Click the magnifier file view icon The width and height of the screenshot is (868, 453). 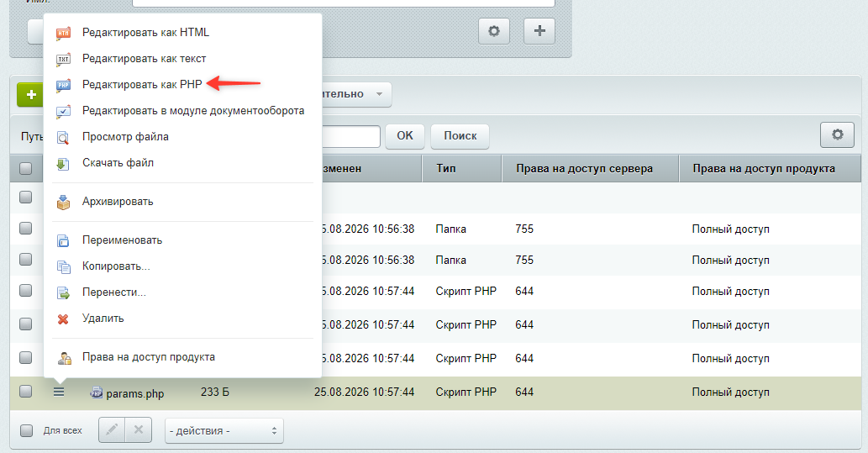(64, 137)
